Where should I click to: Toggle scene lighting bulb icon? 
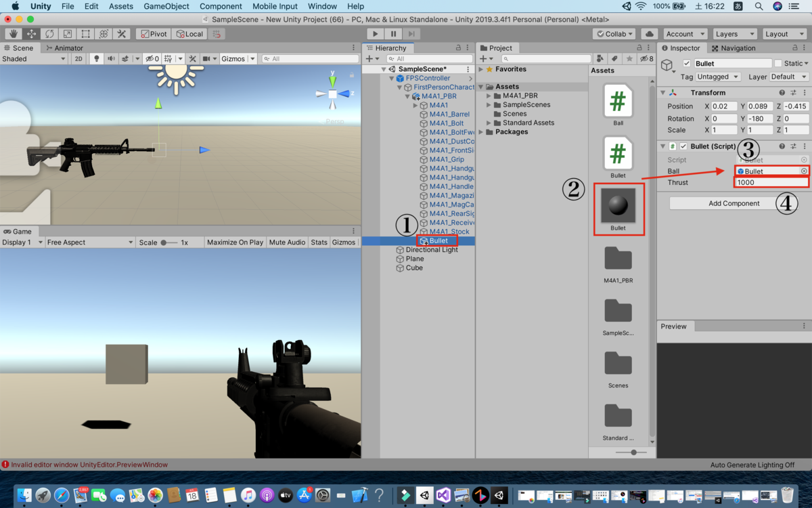tap(97, 59)
